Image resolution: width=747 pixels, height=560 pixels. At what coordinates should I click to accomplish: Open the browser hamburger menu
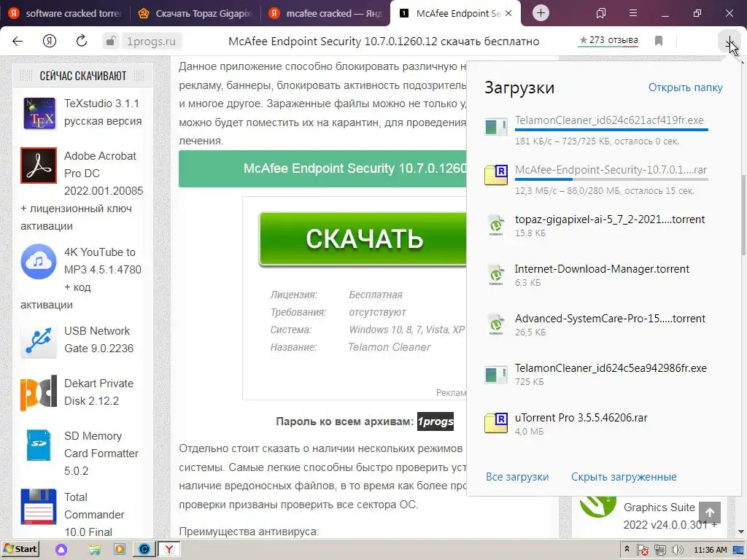pyautogui.click(x=633, y=13)
